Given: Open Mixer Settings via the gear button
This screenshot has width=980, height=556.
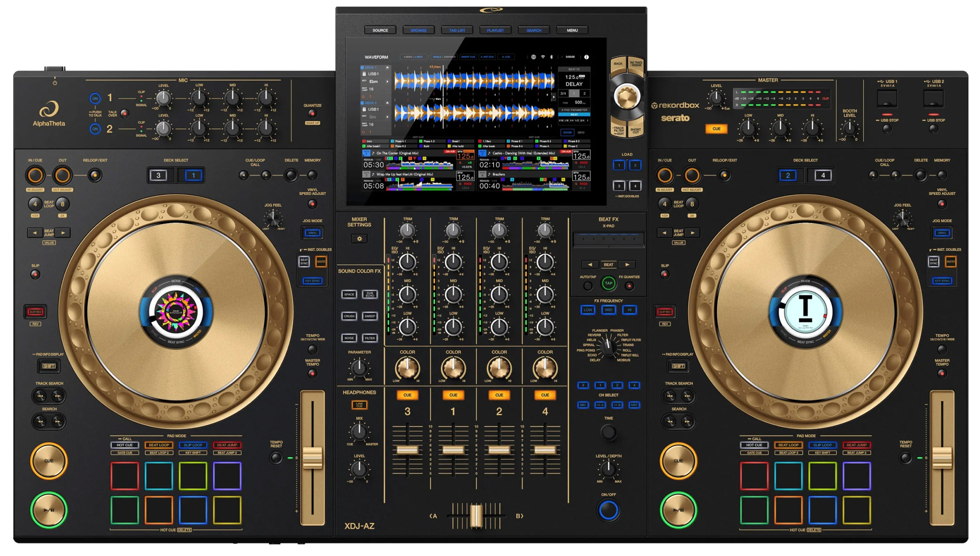Looking at the screenshot, I should click(359, 239).
